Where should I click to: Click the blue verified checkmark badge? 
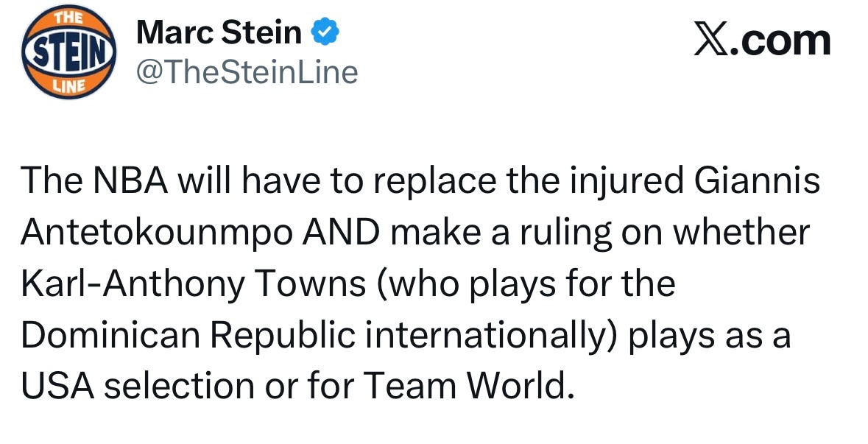(325, 32)
